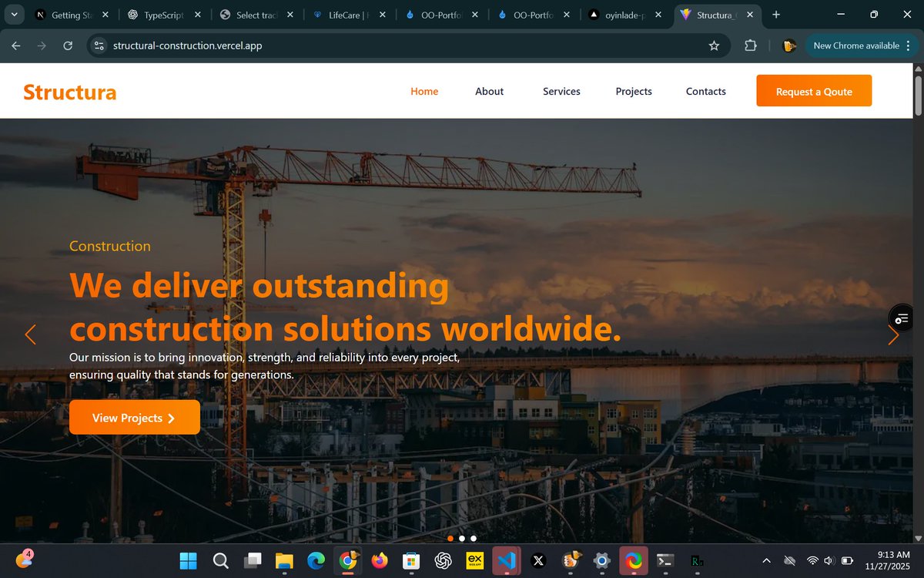This screenshot has height=578, width=924.
Task: Expand Windows Start menu
Action: (x=187, y=561)
